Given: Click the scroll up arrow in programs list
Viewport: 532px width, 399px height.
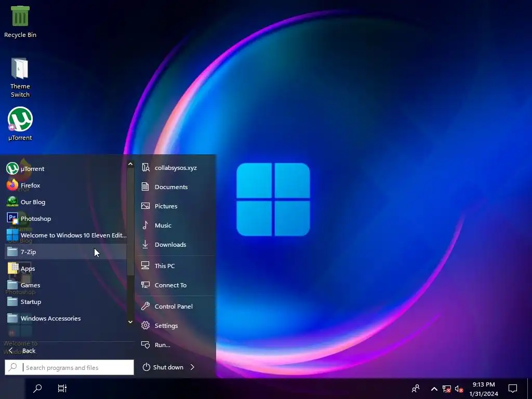Looking at the screenshot, I should 130,164.
